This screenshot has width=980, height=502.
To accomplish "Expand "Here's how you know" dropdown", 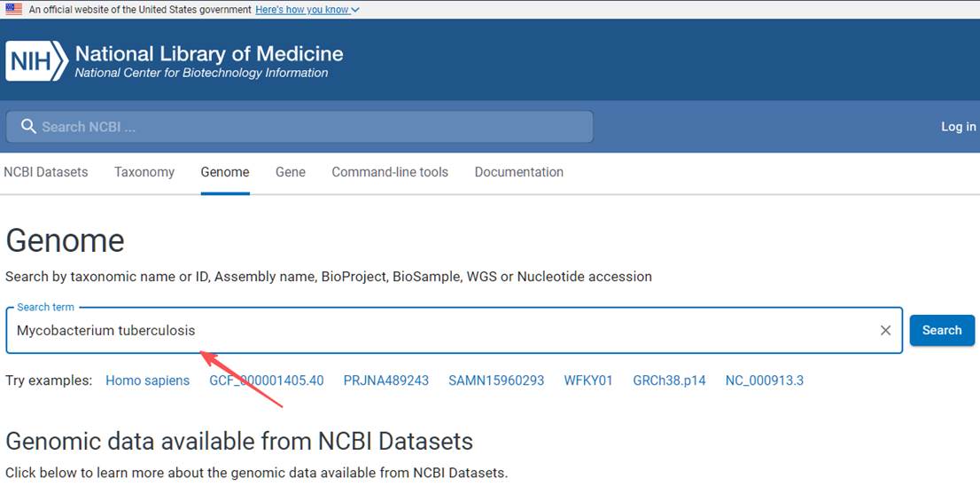I will tap(307, 10).
